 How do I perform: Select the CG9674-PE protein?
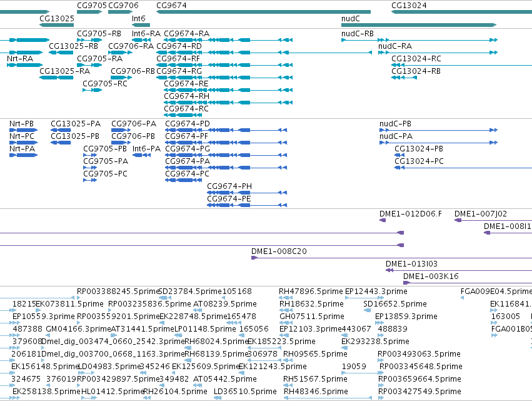pyautogui.click(x=229, y=199)
